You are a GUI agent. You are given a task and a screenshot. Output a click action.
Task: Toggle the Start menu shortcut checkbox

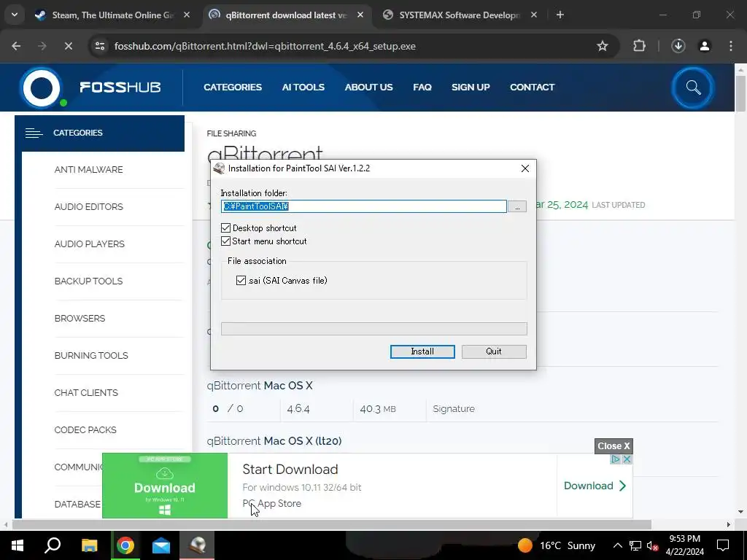pos(226,241)
